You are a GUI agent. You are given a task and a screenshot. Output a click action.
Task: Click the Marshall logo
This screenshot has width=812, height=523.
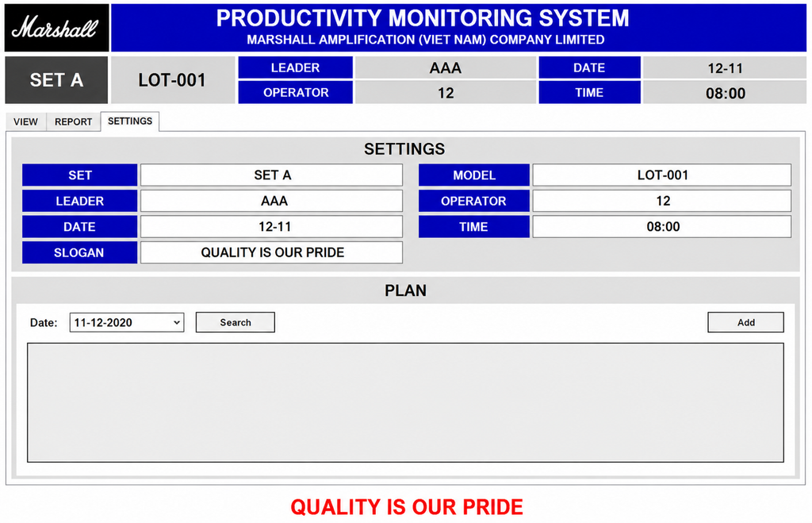click(x=56, y=28)
